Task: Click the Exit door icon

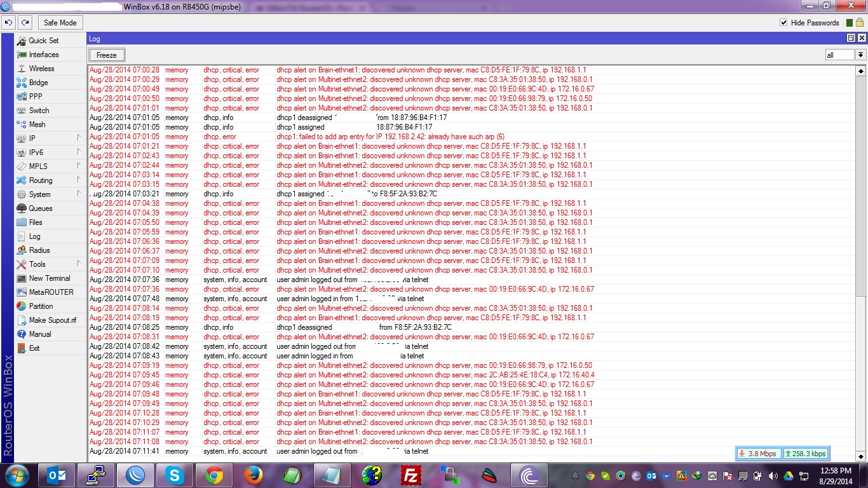Action: (x=22, y=348)
